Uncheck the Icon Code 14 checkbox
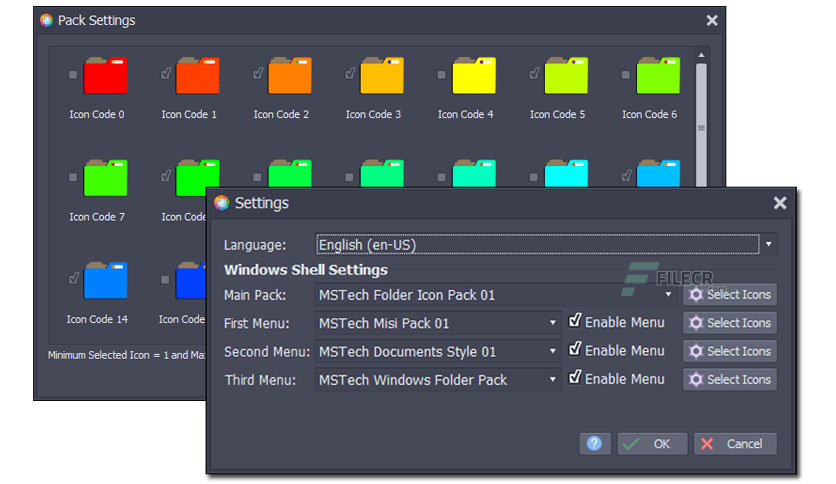The height and width of the screenshot is (484, 836). tap(74, 278)
